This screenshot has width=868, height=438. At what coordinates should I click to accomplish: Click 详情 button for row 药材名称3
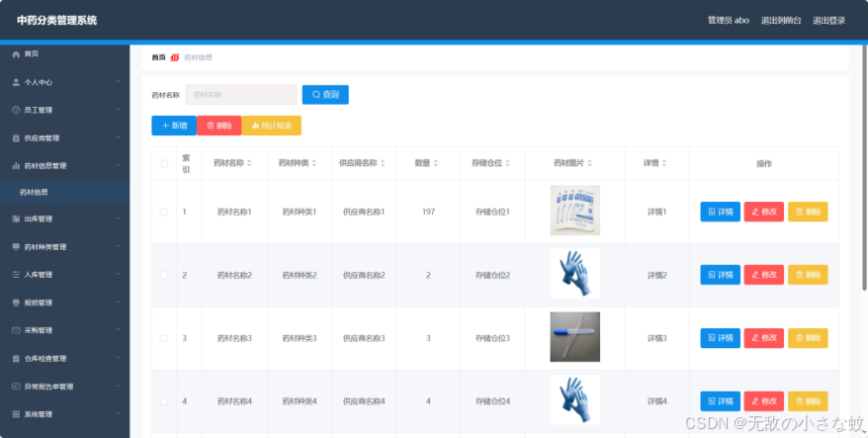tap(720, 338)
